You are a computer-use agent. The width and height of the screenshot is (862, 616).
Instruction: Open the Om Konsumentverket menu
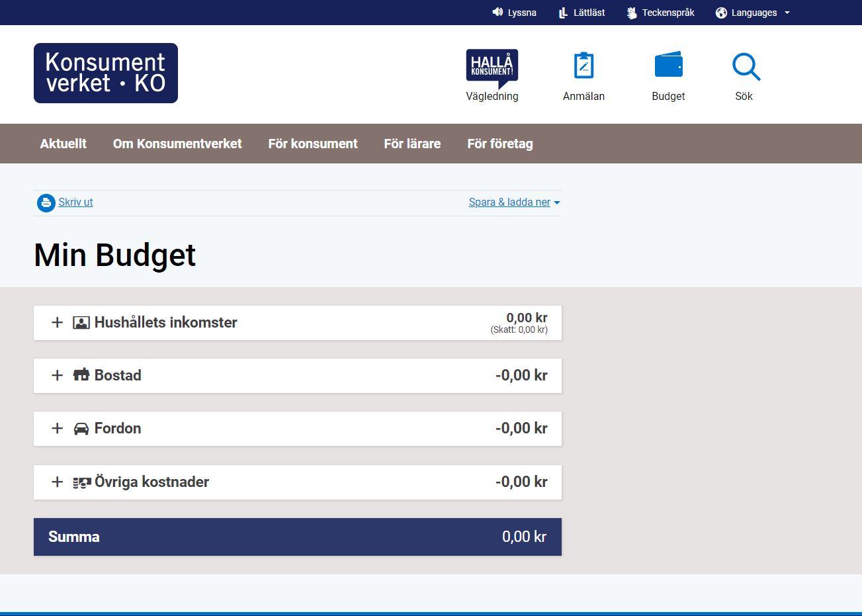coord(177,144)
